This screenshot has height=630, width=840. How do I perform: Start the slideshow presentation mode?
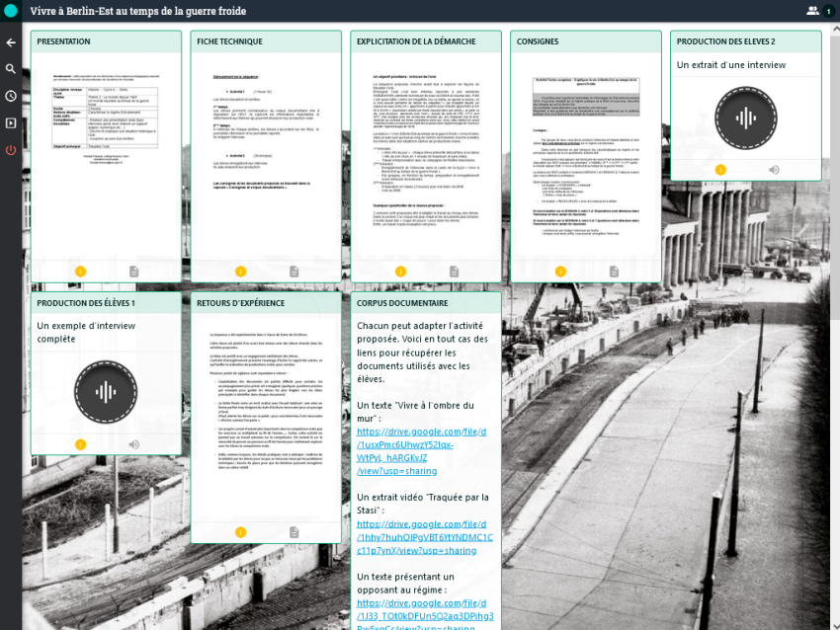11,122
